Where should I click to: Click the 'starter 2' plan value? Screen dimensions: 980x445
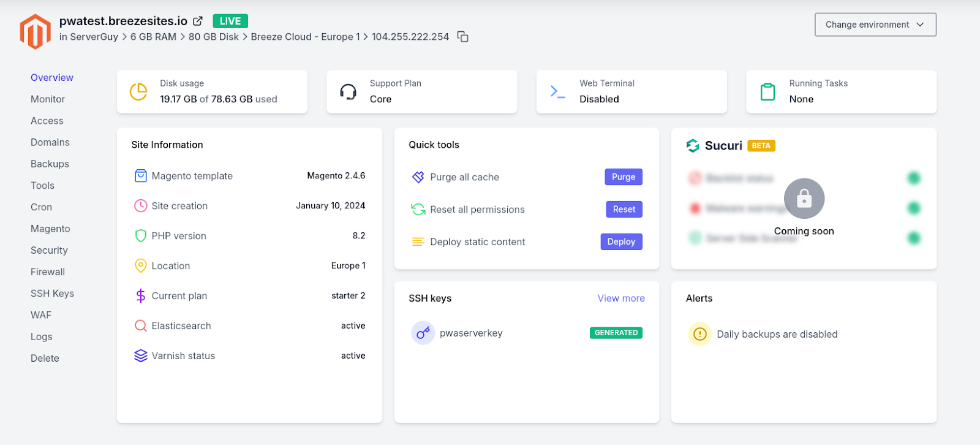pyautogui.click(x=349, y=296)
